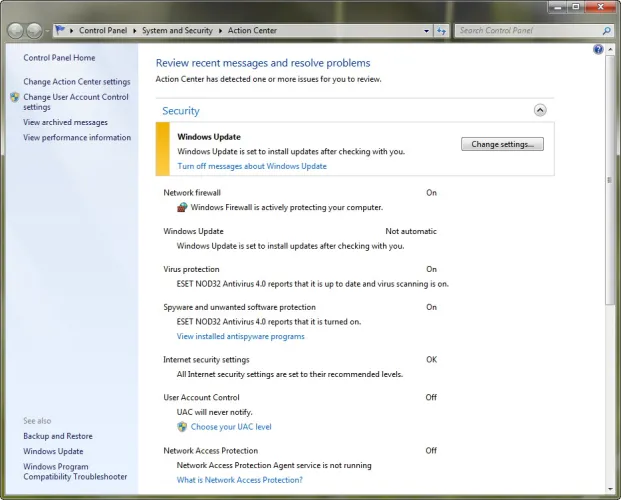Click the User Account Control heading
The image size is (621, 500).
point(202,397)
